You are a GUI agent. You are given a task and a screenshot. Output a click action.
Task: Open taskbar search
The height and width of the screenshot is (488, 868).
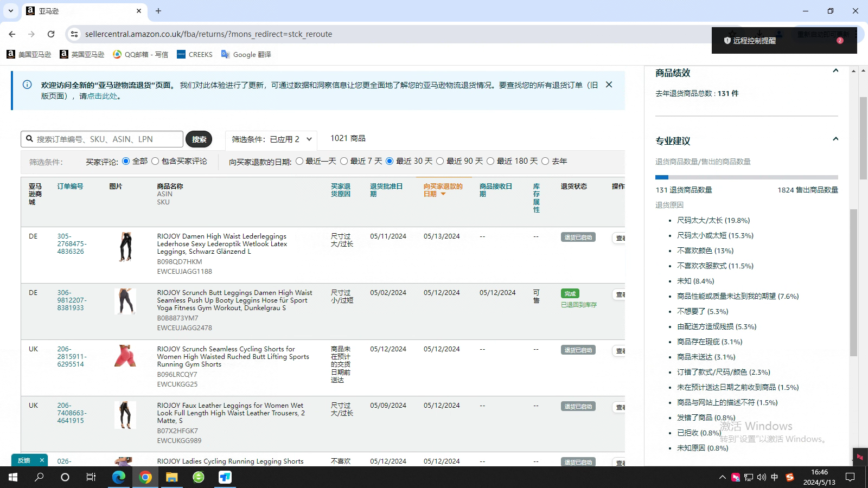[39, 477]
